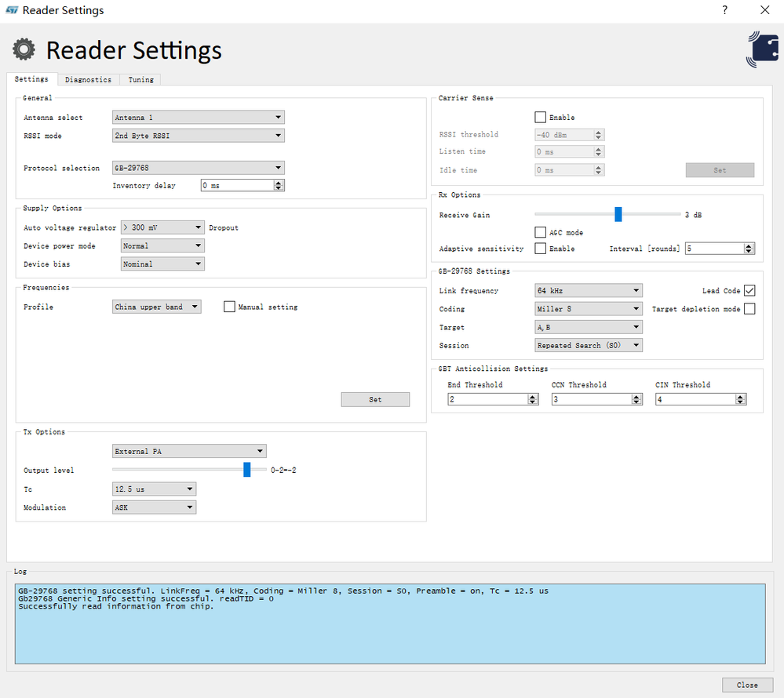Viewport: 784px width, 698px height.
Task: Click the Set button in Frequencies
Action: pos(375,399)
